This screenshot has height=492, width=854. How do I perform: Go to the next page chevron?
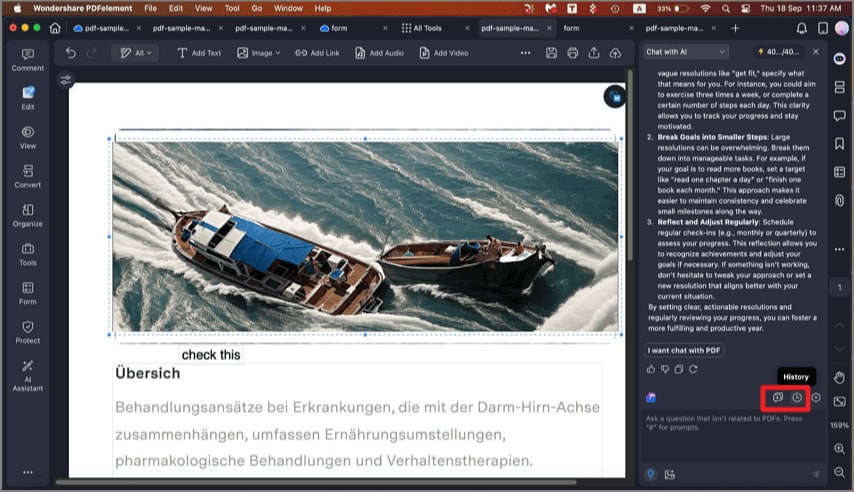point(839,349)
